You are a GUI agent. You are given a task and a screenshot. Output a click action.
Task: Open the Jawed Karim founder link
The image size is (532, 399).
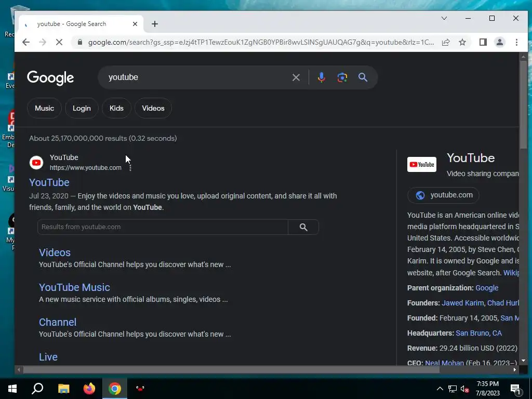pos(462,303)
